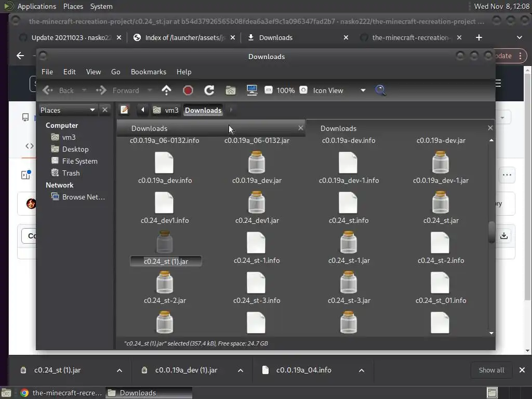Click the Back navigation button

tap(58, 90)
